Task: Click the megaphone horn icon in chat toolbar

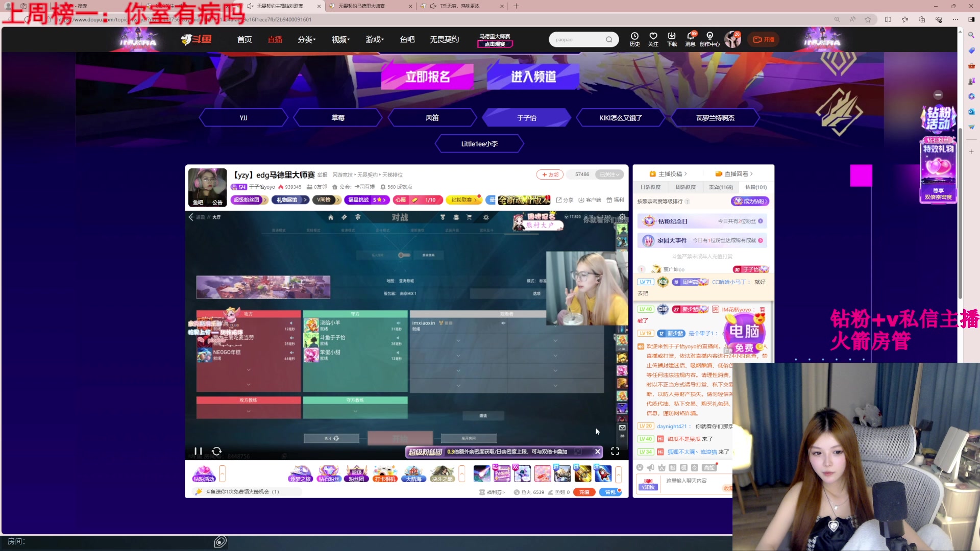Action: point(651,467)
